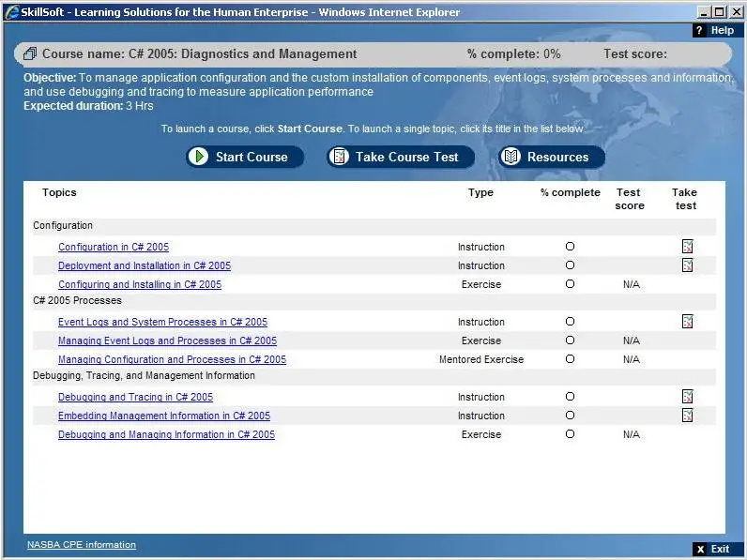Click the X icon beside Exit
This screenshot has height=560, width=747.
(x=700, y=550)
